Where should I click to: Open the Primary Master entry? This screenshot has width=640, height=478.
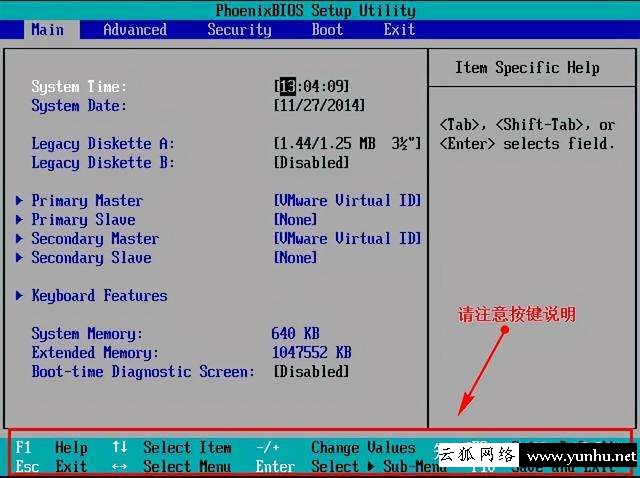click(87, 200)
